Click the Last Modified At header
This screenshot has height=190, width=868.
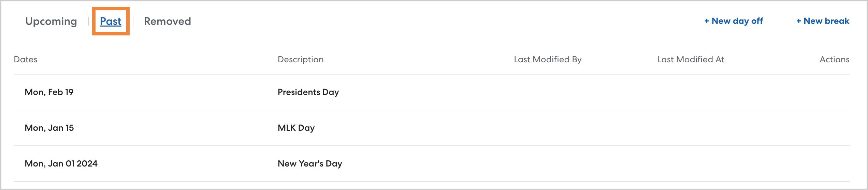[x=691, y=60]
